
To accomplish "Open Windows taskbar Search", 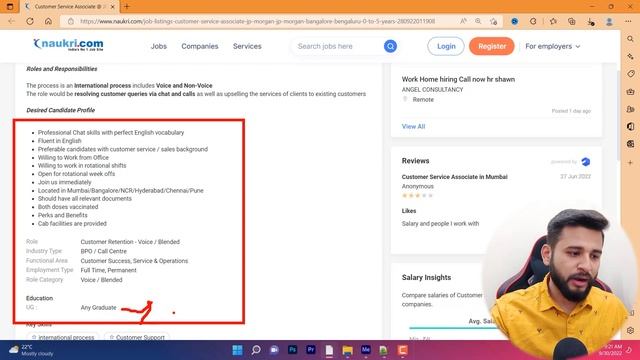I will (256, 350).
